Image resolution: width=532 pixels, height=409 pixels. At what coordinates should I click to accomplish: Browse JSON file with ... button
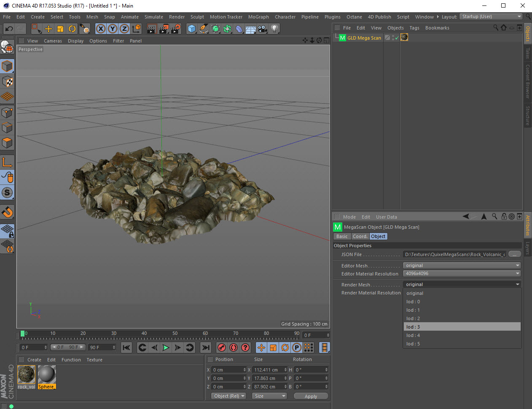[x=514, y=254]
